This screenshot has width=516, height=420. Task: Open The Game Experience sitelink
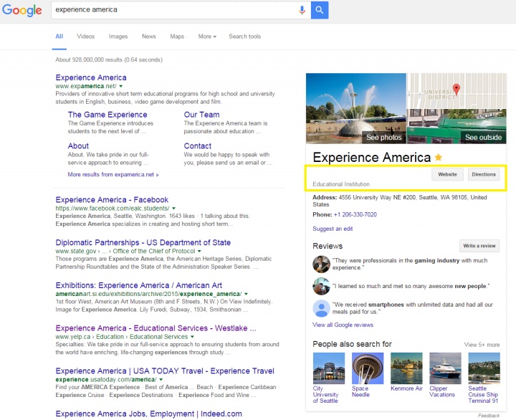107,115
